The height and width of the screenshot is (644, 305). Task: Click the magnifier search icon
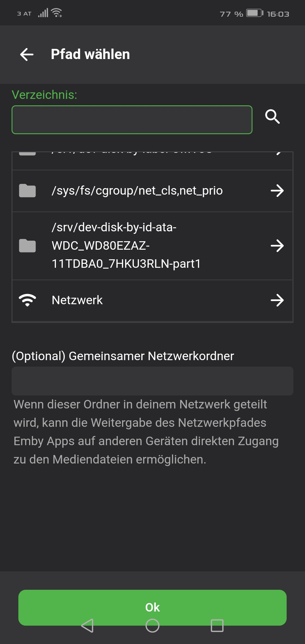point(273,116)
